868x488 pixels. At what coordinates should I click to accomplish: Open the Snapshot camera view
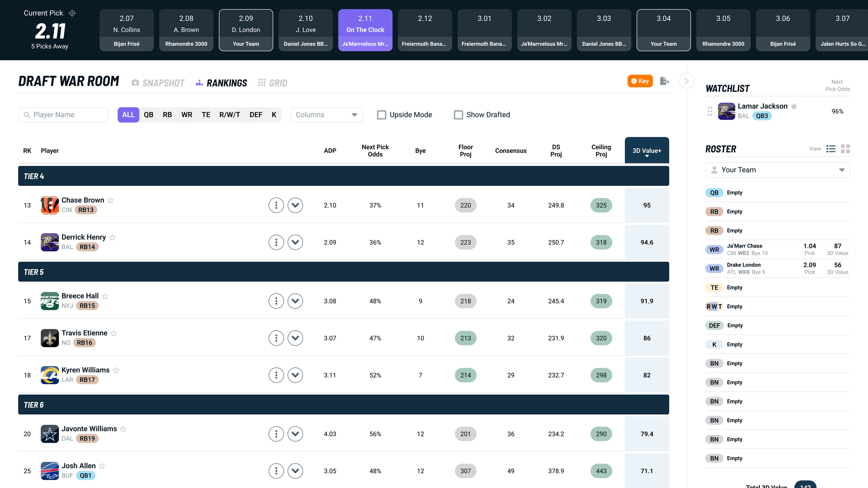(158, 83)
